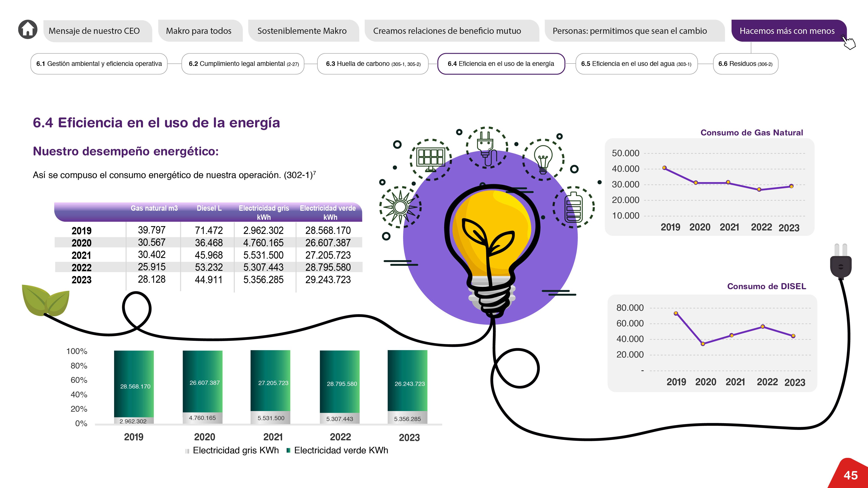The width and height of the screenshot is (868, 488).
Task: Click the sun icon in dashed circle
Action: (400, 207)
